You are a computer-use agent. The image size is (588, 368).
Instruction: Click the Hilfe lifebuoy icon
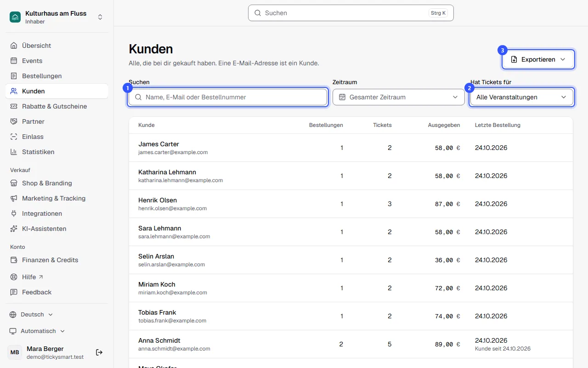click(14, 277)
